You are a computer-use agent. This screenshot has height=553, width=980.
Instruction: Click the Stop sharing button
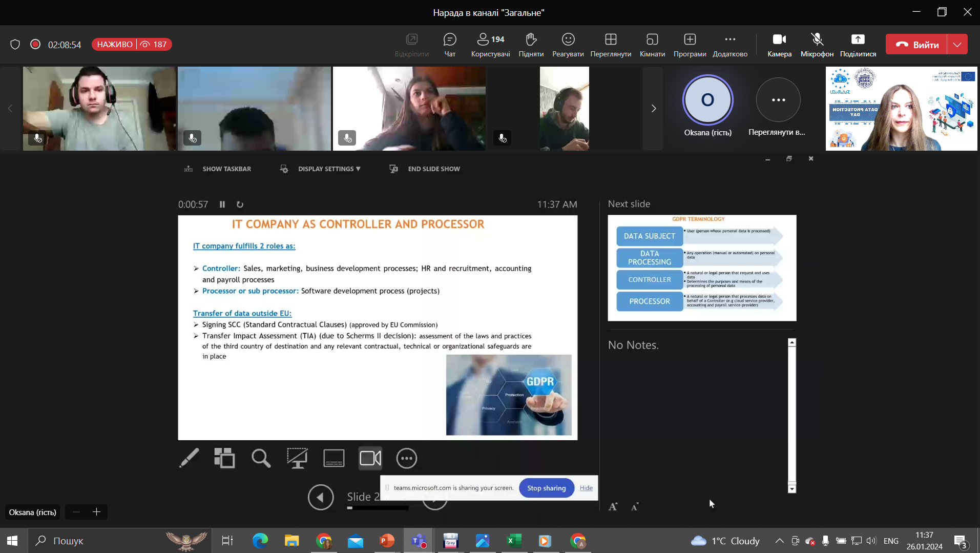[546, 488]
